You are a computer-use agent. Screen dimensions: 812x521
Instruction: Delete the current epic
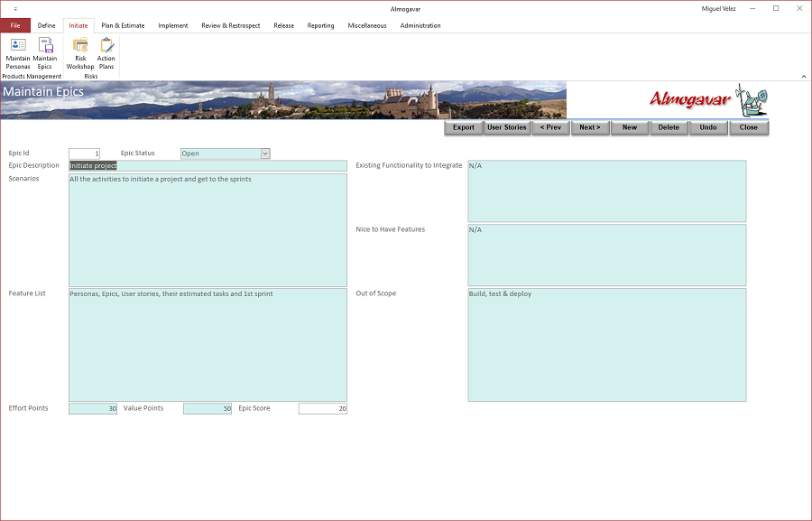[x=669, y=127]
